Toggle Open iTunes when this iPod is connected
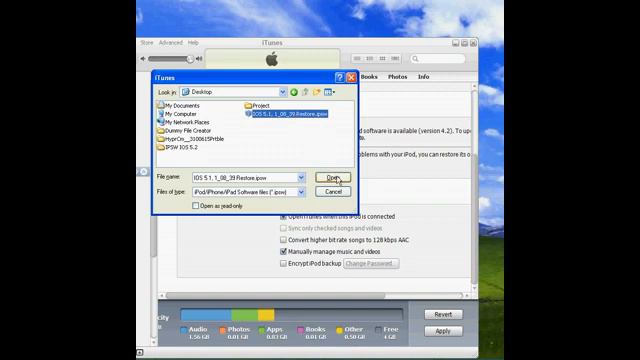The image size is (640, 360). coord(283,217)
